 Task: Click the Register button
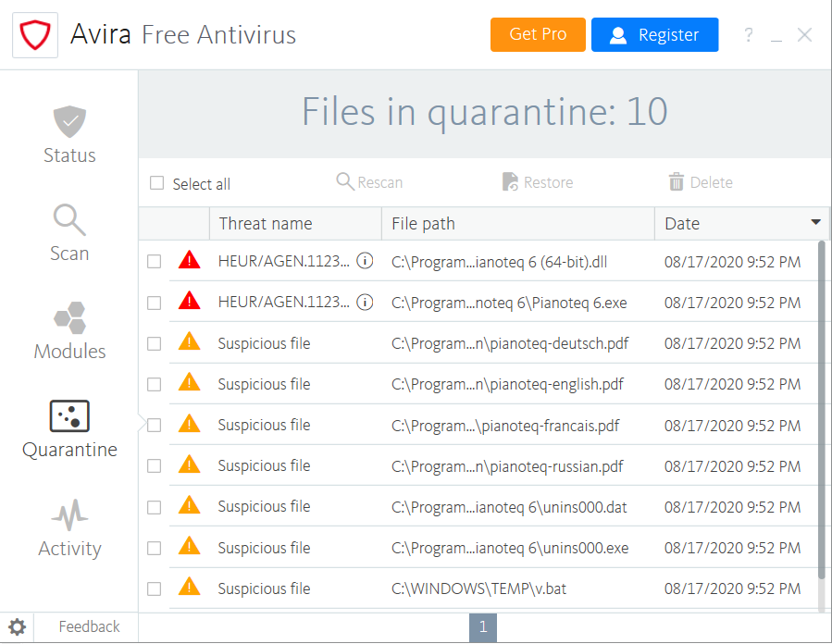[655, 34]
